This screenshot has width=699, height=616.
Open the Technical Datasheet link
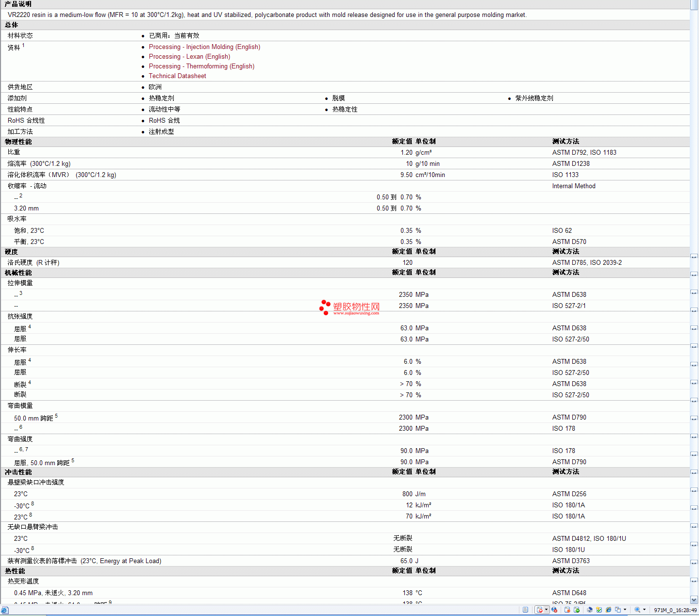[177, 76]
